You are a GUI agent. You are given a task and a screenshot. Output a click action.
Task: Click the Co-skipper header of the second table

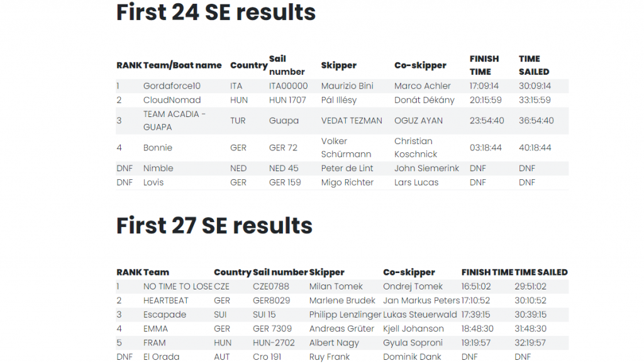409,272
